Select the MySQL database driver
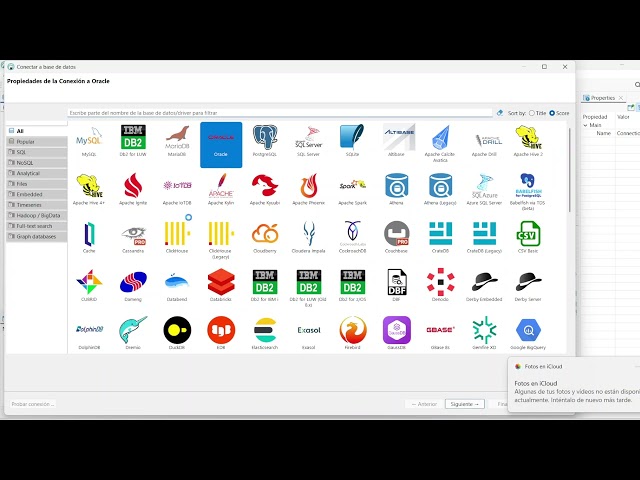640x480 pixels. pos(89,141)
